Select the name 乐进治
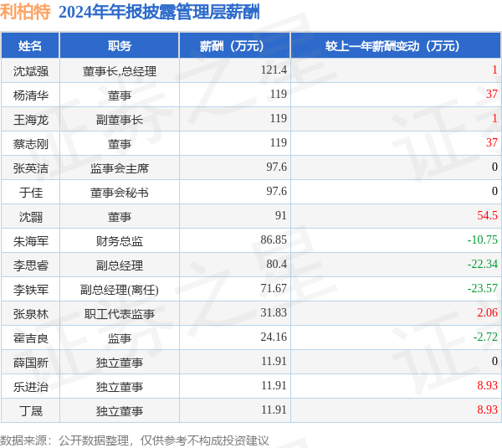Image resolution: width=502 pixels, height=448 pixels. [31, 387]
